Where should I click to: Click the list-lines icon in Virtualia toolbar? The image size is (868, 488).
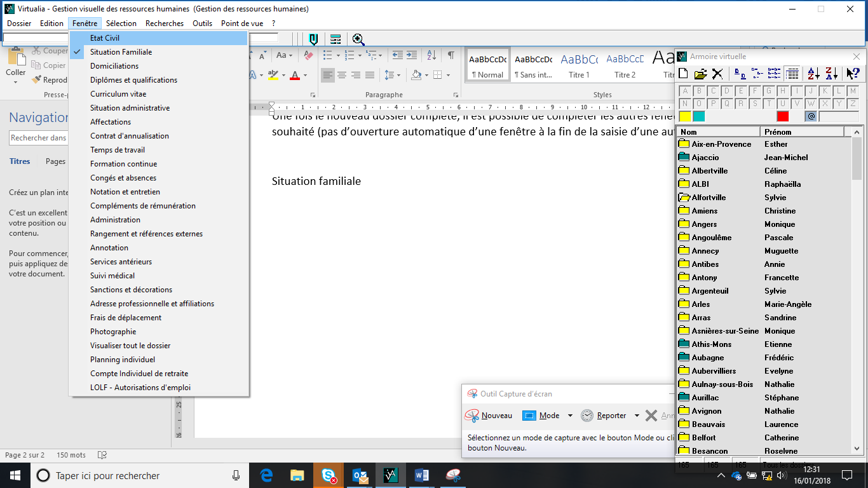tap(336, 39)
